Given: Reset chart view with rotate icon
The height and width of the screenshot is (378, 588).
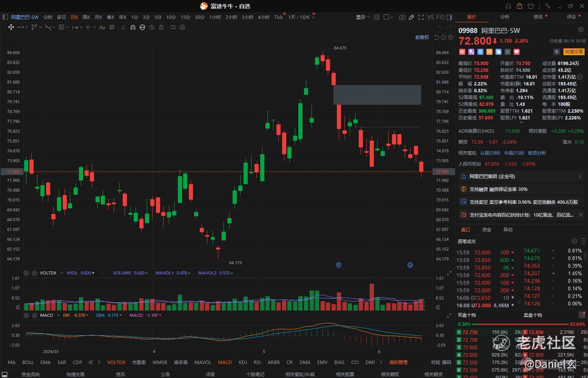Looking at the screenshot, I should coord(437,37).
